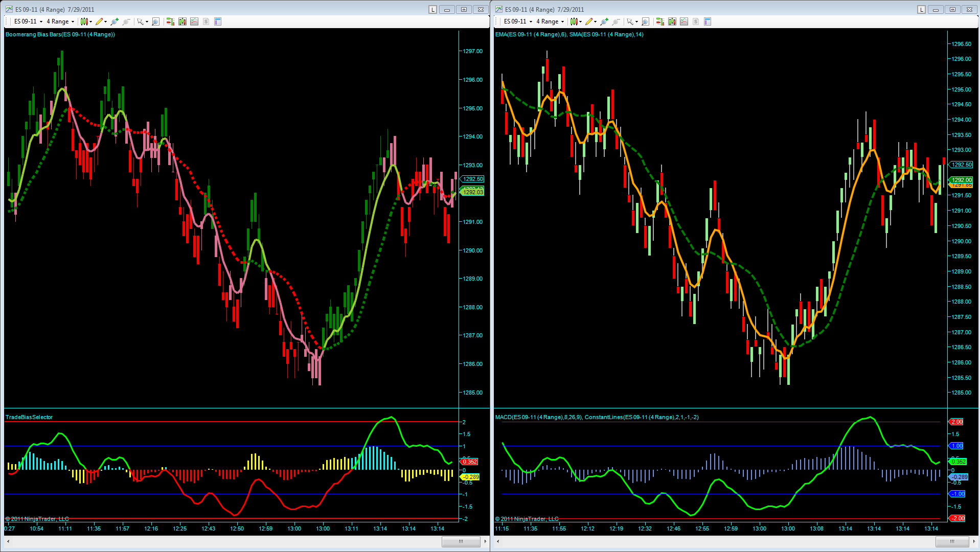Maximize the left chart window
The height and width of the screenshot is (552, 980).
pos(464,9)
